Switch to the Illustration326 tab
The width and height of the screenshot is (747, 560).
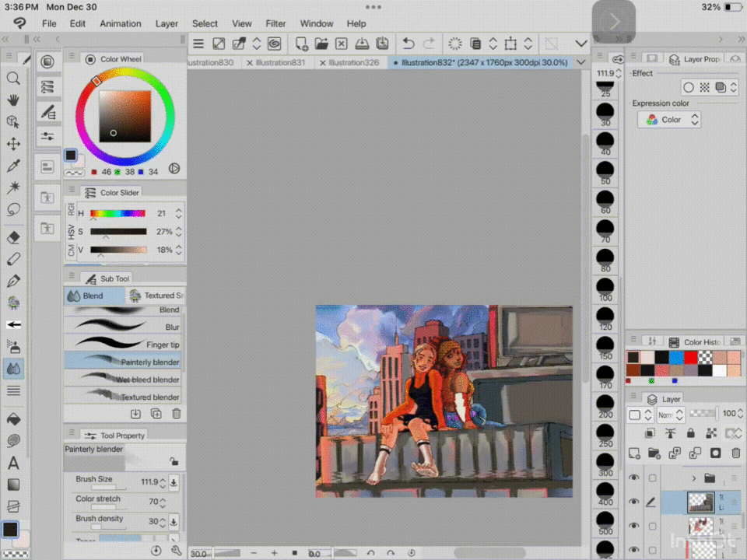pyautogui.click(x=353, y=62)
